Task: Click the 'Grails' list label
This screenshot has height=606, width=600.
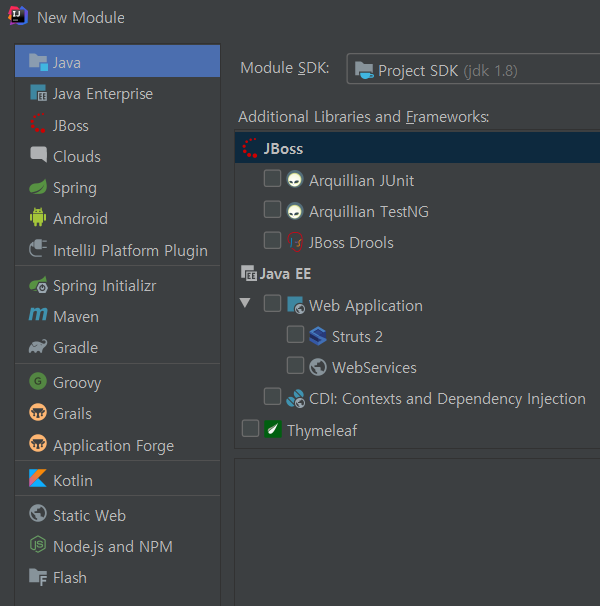Action: (72, 414)
